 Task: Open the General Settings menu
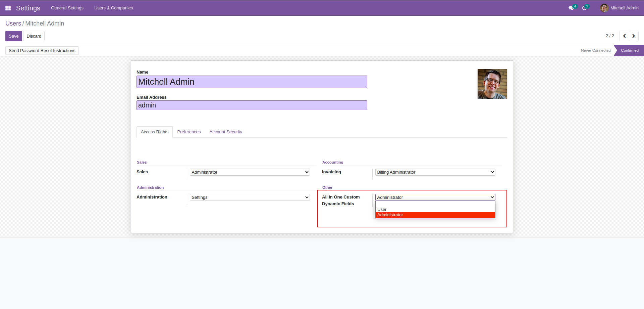click(67, 8)
